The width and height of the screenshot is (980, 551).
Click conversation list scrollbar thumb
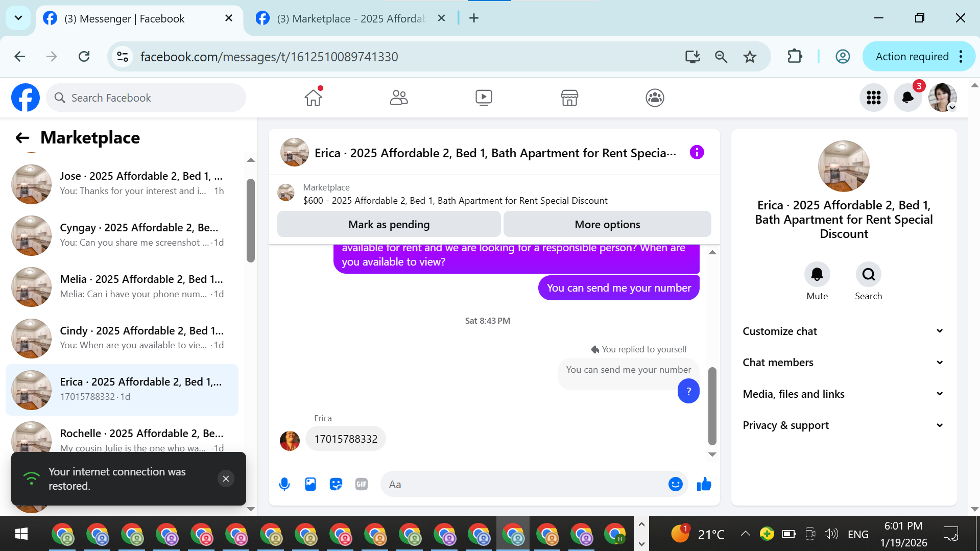coord(250,221)
